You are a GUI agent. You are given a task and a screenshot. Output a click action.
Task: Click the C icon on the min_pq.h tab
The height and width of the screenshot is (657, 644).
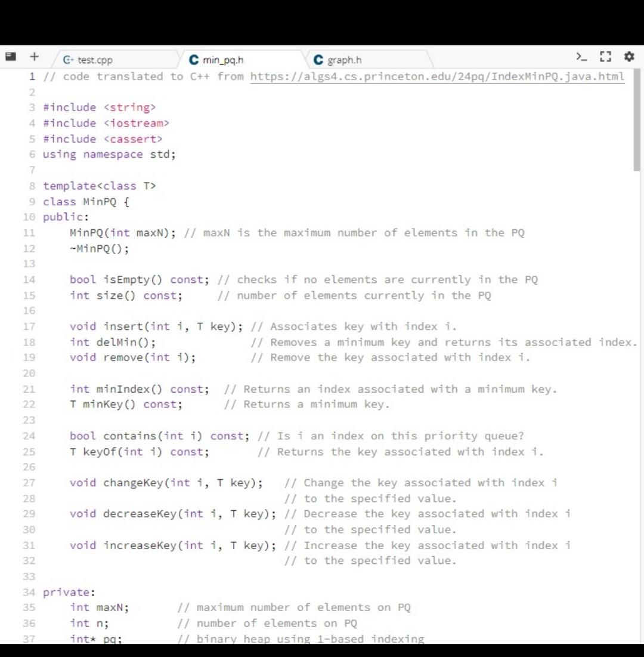coord(193,60)
